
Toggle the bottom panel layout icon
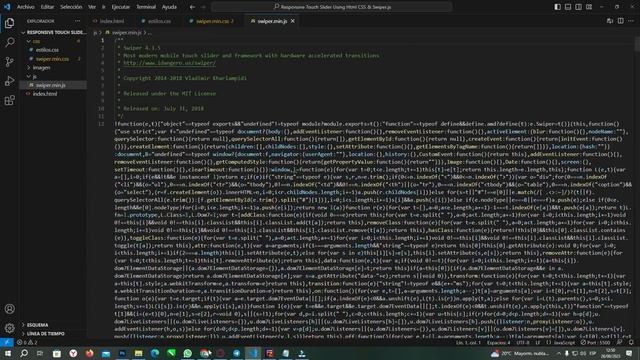pyautogui.click(x=568, y=7)
